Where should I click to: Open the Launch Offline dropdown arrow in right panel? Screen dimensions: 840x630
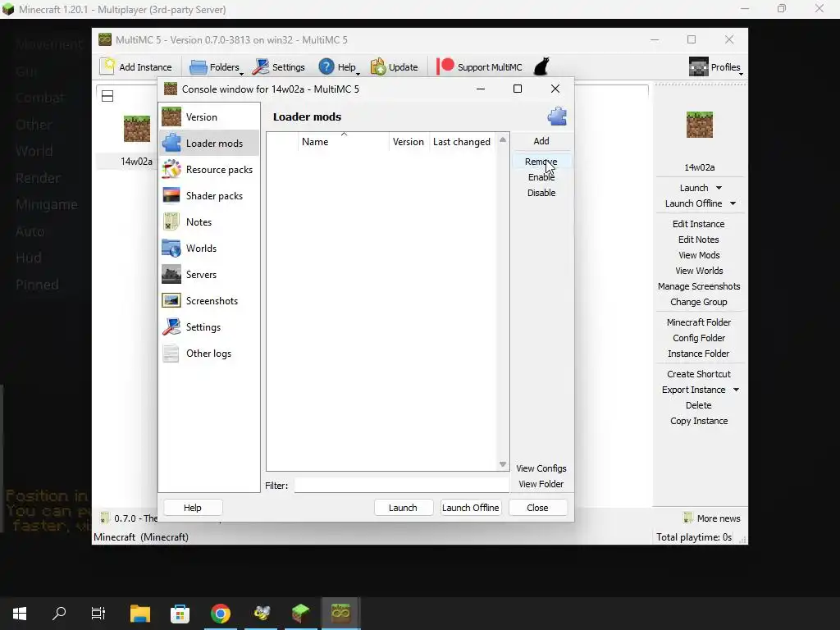pyautogui.click(x=733, y=203)
